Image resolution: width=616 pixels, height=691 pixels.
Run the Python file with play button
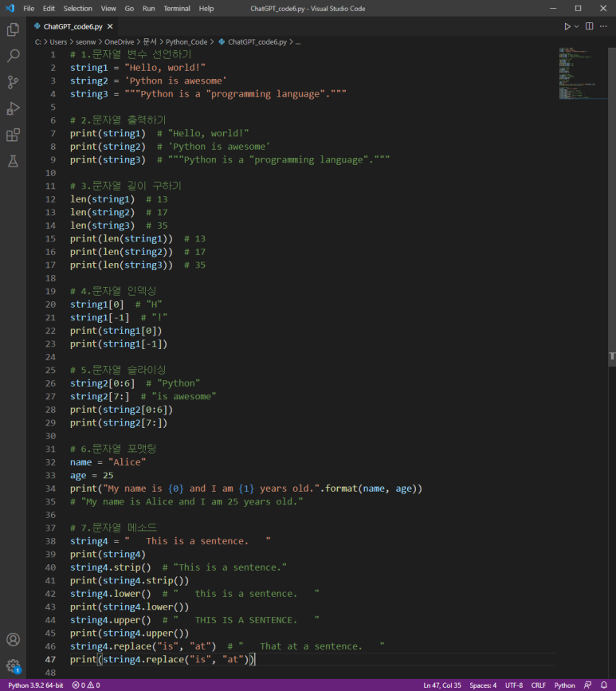pyautogui.click(x=567, y=26)
